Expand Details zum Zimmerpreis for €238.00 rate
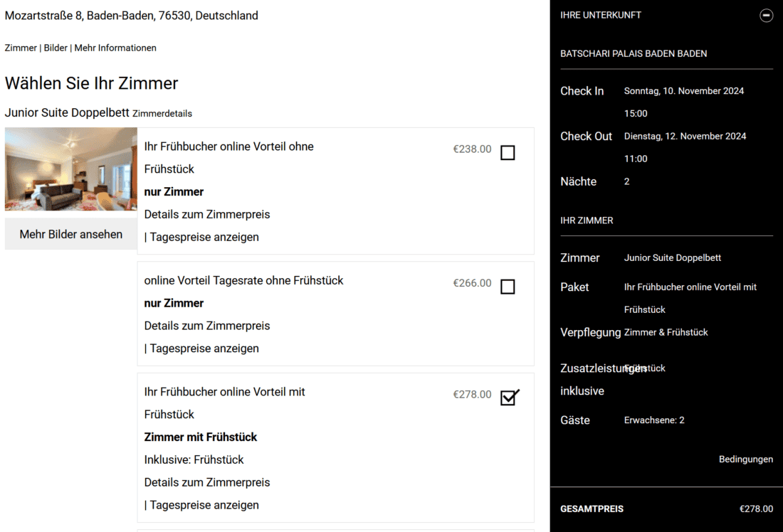783x532 pixels. tap(207, 214)
